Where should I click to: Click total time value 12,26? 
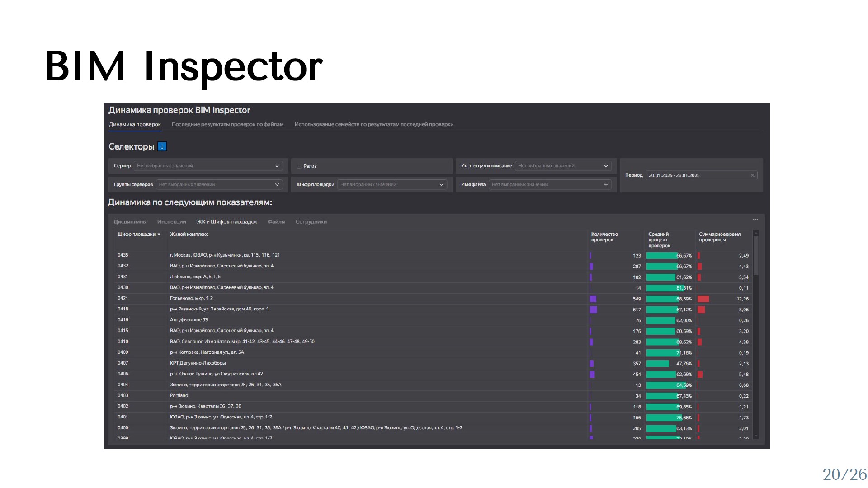coord(743,299)
